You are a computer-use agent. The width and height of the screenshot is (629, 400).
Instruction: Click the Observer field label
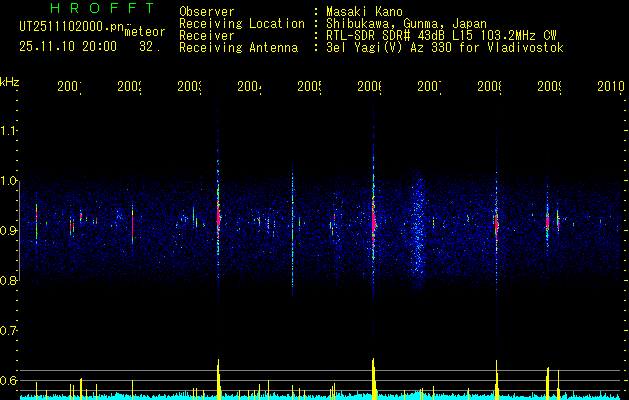point(207,12)
